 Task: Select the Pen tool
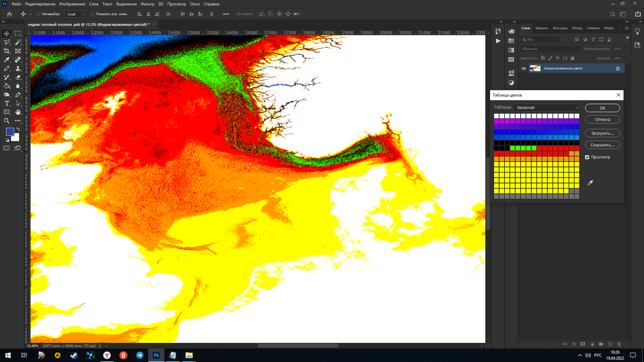pos(18,95)
